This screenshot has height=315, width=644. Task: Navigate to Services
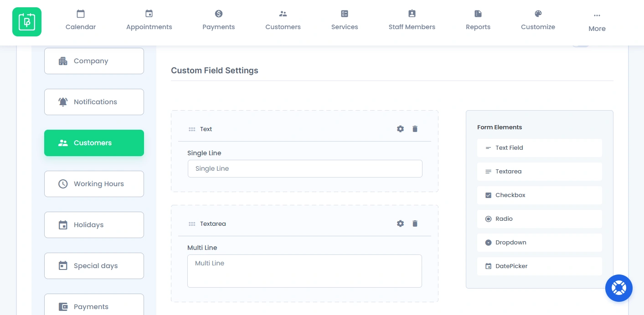click(x=345, y=21)
